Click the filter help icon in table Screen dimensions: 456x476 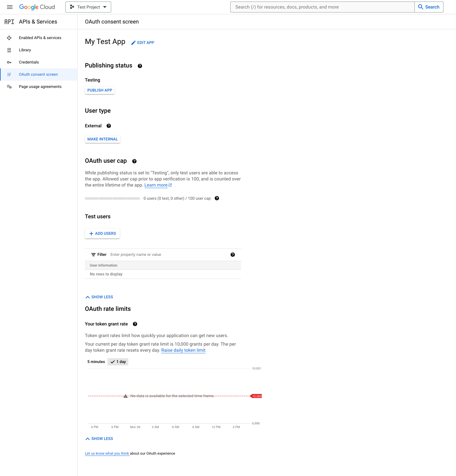[233, 255]
